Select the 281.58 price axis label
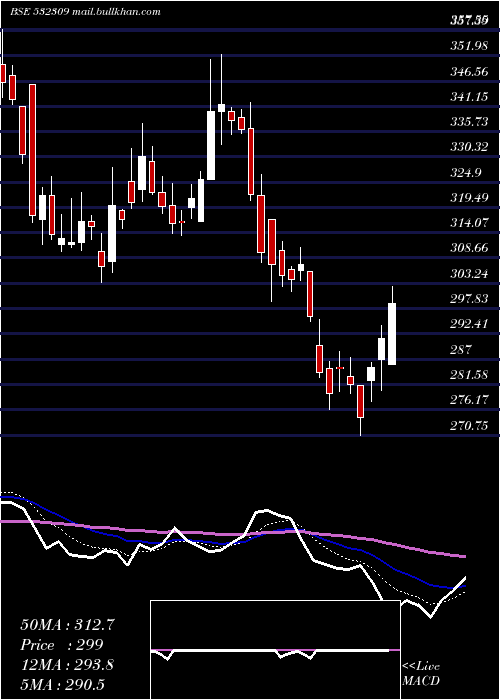 click(x=469, y=375)
